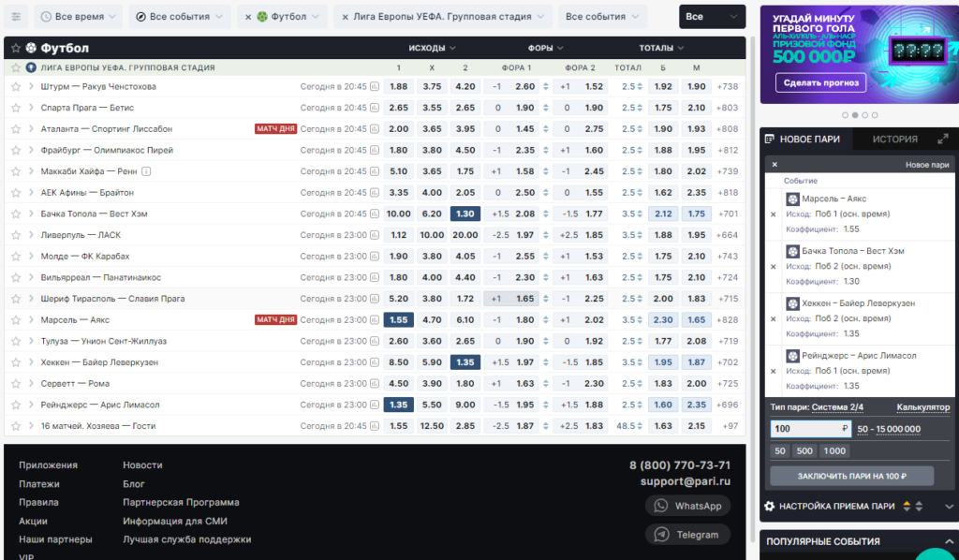This screenshot has width=959, height=560.
Task: Expand the Настройка приема пари section
Action: [x=949, y=507]
